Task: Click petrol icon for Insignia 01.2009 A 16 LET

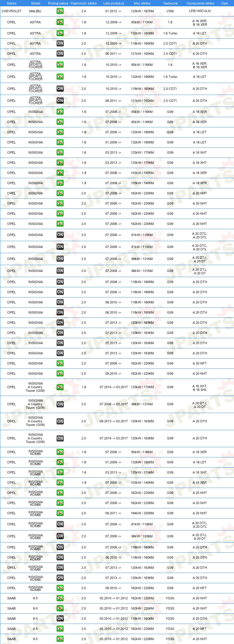Action: (60, 142)
